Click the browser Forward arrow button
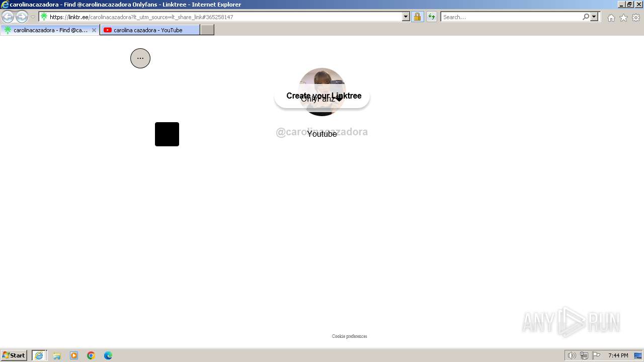 [x=22, y=17]
